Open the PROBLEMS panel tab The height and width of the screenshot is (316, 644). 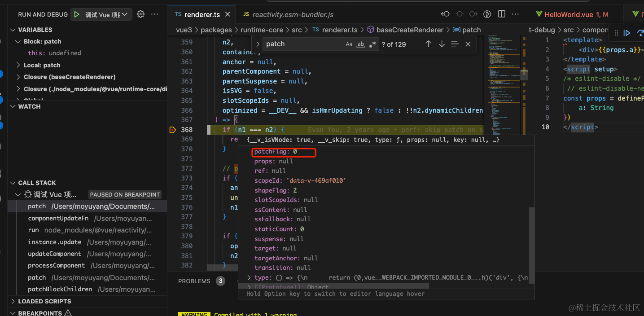194,281
